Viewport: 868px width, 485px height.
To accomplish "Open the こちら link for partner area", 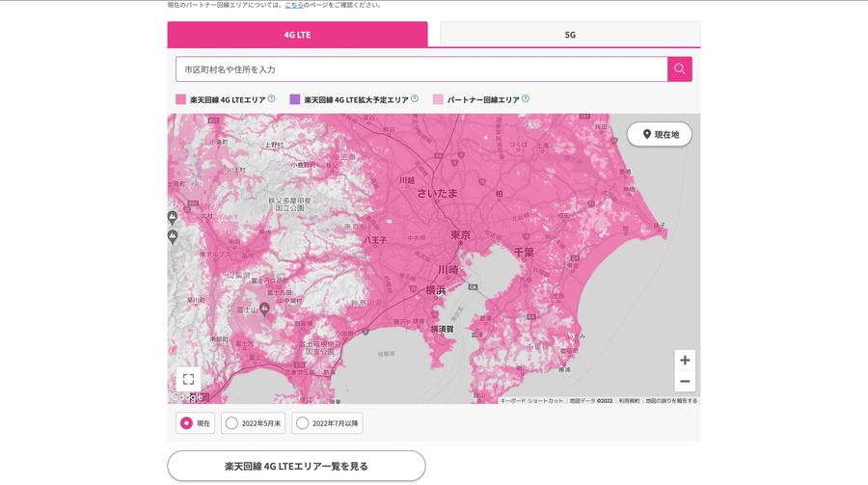I will pos(294,5).
